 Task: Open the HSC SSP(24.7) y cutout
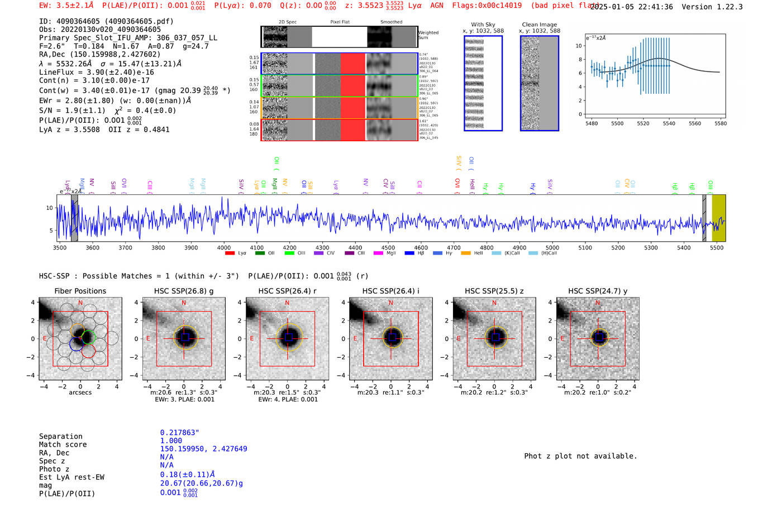(x=598, y=339)
